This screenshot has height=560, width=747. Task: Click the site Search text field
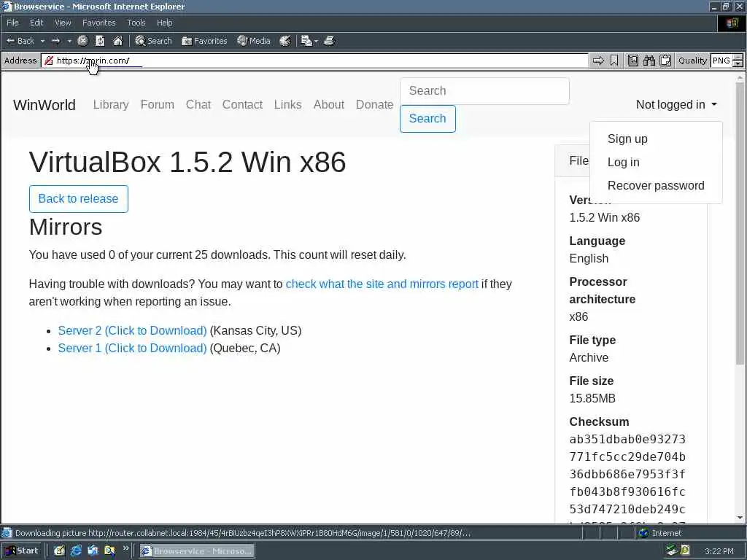click(x=484, y=91)
